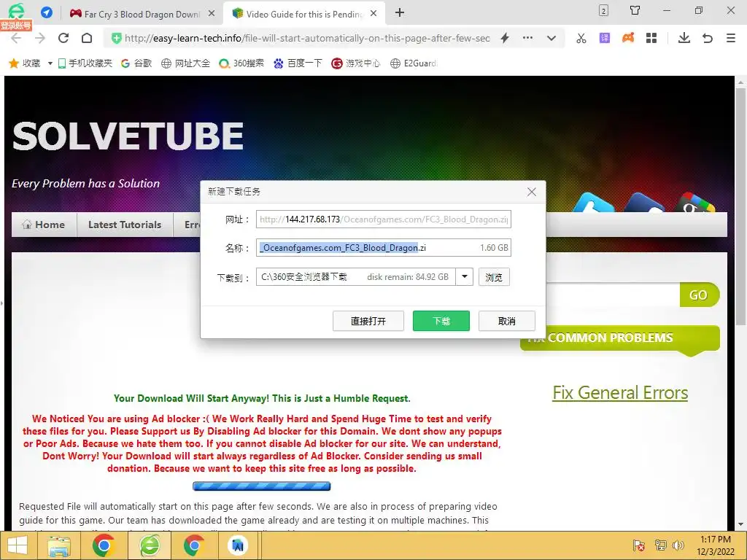
Task: Close the Video Guide tab
Action: coord(374,13)
